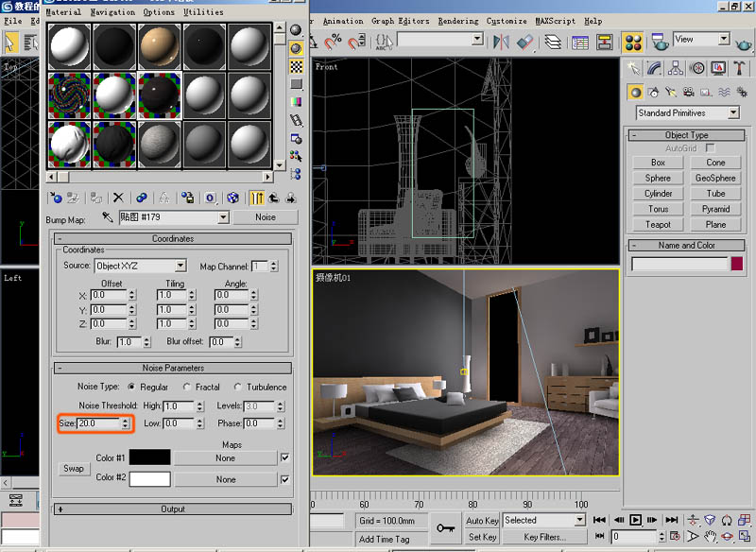Click the Min/Max viewport toggle icon
The width and height of the screenshot is (756, 552).
(x=744, y=536)
